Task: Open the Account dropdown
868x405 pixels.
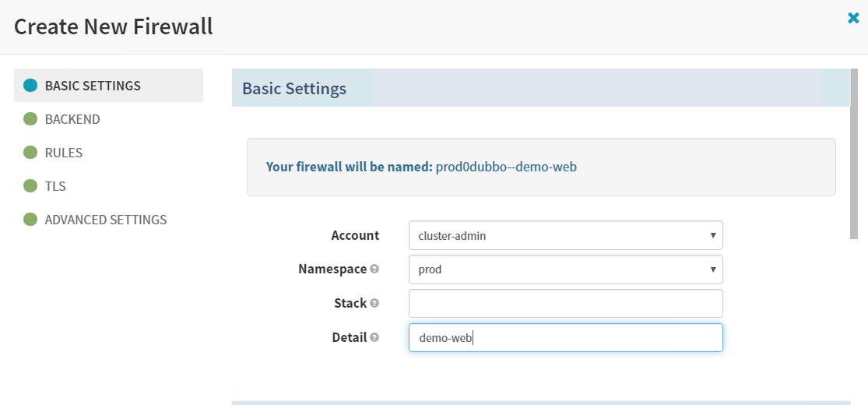Action: coord(565,235)
